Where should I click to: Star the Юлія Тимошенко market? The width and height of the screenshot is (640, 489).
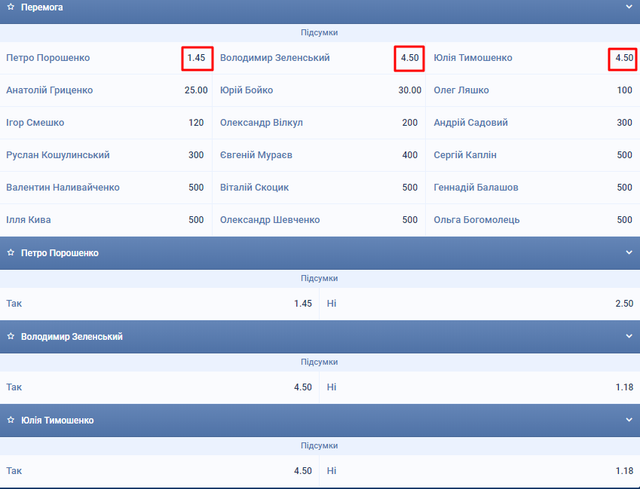point(10,420)
